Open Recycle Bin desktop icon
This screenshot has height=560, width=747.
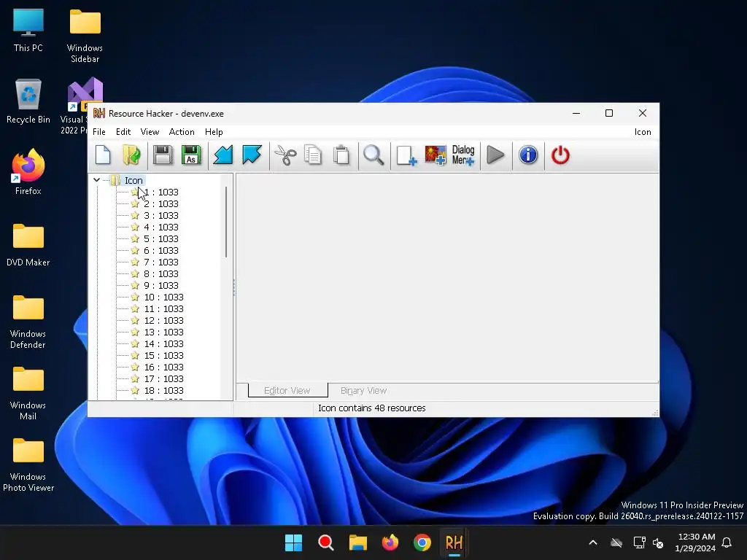(x=28, y=101)
